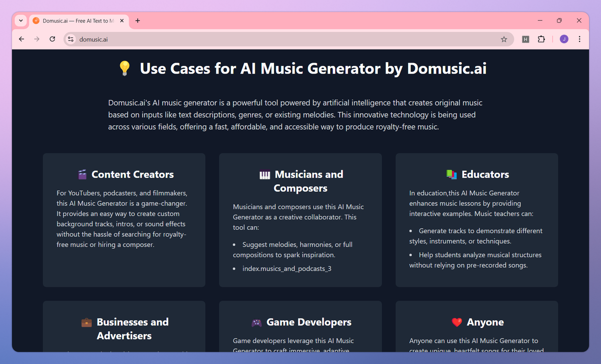Image resolution: width=601 pixels, height=364 pixels.
Task: Click the index.musics_and_podcasts_3 list item
Action: click(287, 268)
